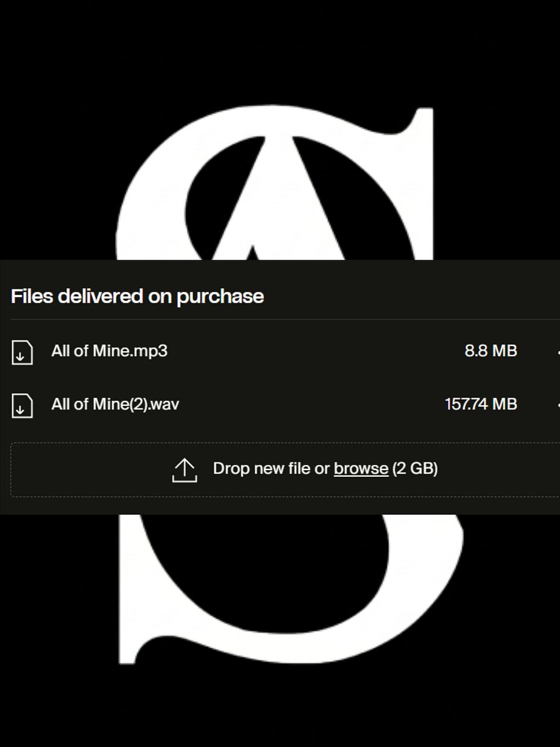Open the browse link to pick a file
Screen dimensions: 560x747
(361, 469)
